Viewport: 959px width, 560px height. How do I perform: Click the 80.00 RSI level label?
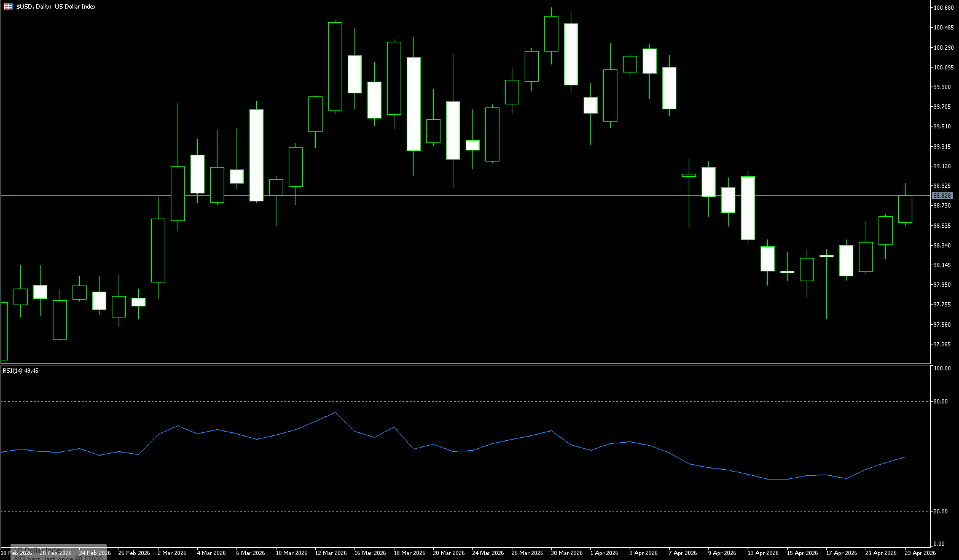(x=940, y=402)
